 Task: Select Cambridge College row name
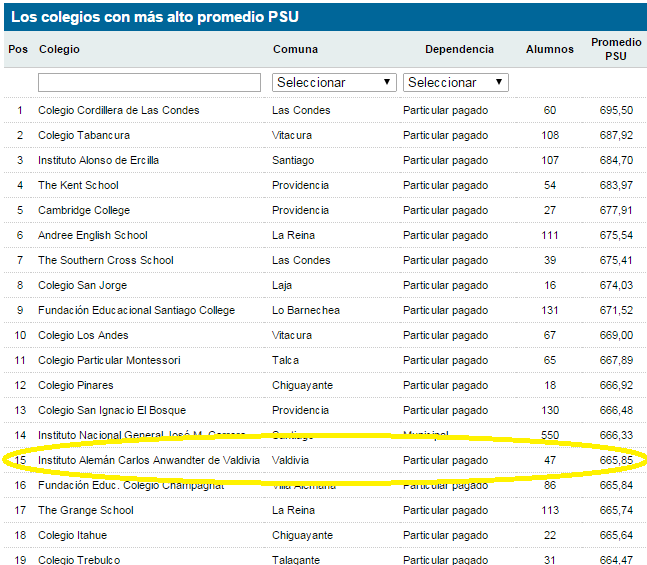[x=84, y=210]
